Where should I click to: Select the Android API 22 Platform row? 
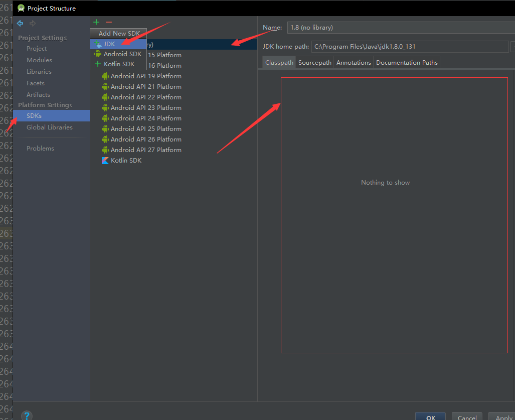pos(174,97)
